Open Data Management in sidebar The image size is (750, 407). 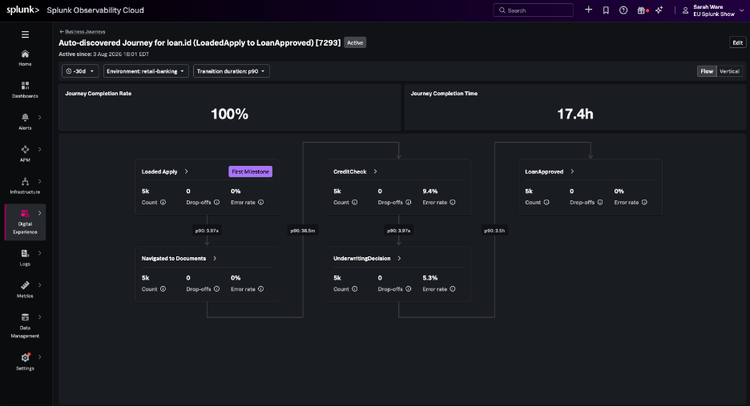tap(25, 325)
